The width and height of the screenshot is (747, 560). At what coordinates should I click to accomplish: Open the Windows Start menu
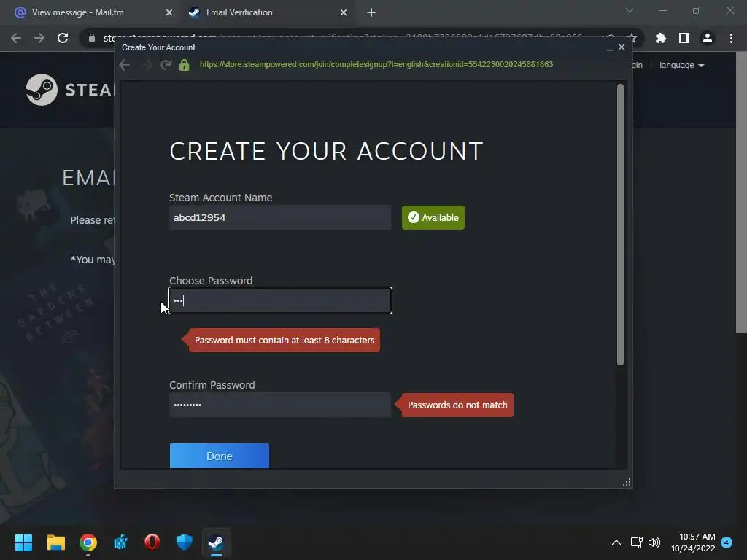click(x=23, y=542)
